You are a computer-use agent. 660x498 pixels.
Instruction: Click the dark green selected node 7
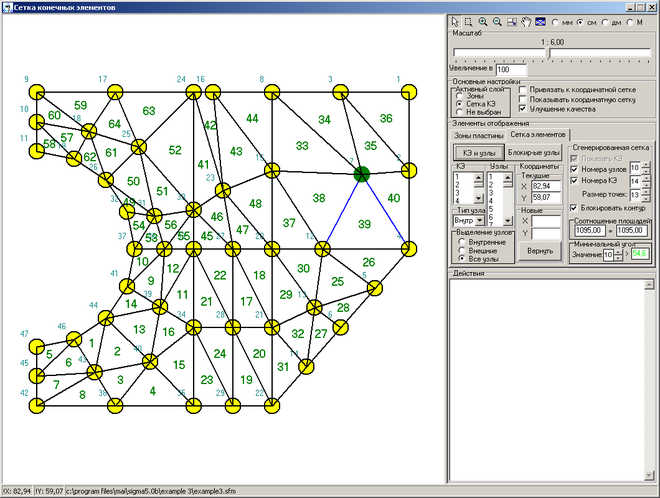pyautogui.click(x=362, y=174)
